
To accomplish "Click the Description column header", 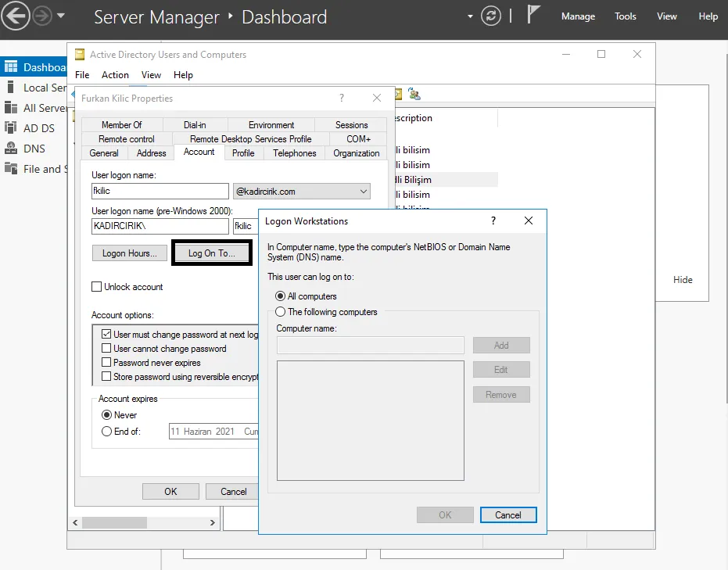I will click(446, 118).
